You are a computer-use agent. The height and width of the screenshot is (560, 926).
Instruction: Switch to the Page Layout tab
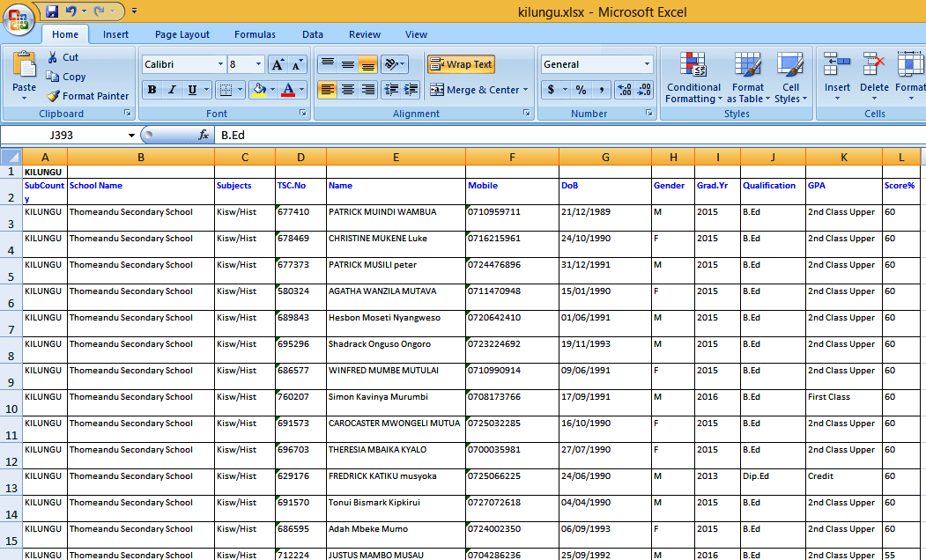[x=182, y=34]
